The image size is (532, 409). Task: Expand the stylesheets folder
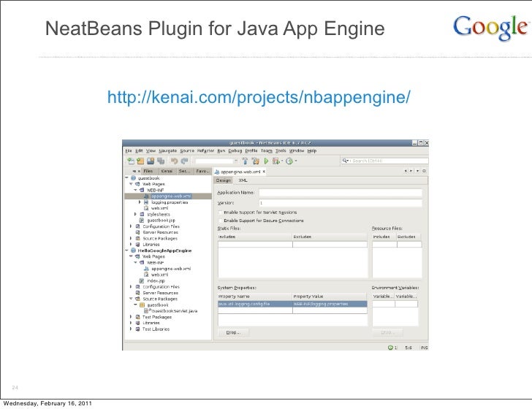pos(135,214)
